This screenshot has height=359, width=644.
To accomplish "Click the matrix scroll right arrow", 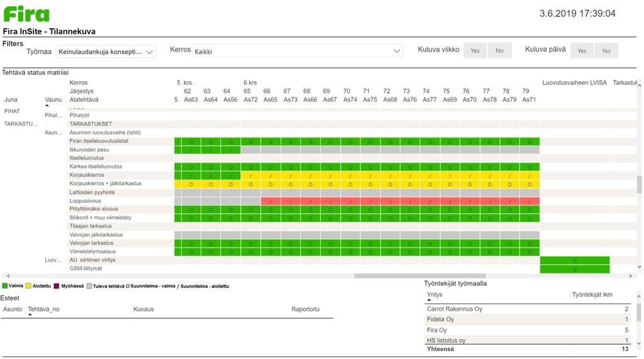I will pyautogui.click(x=630, y=276).
